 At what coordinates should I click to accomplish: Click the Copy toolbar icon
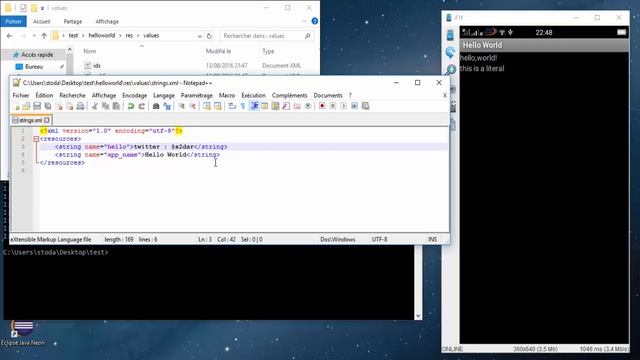click(105, 106)
